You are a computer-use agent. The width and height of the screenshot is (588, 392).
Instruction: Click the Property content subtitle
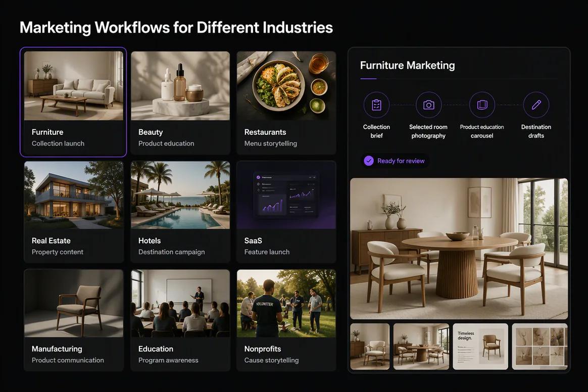[58, 252]
